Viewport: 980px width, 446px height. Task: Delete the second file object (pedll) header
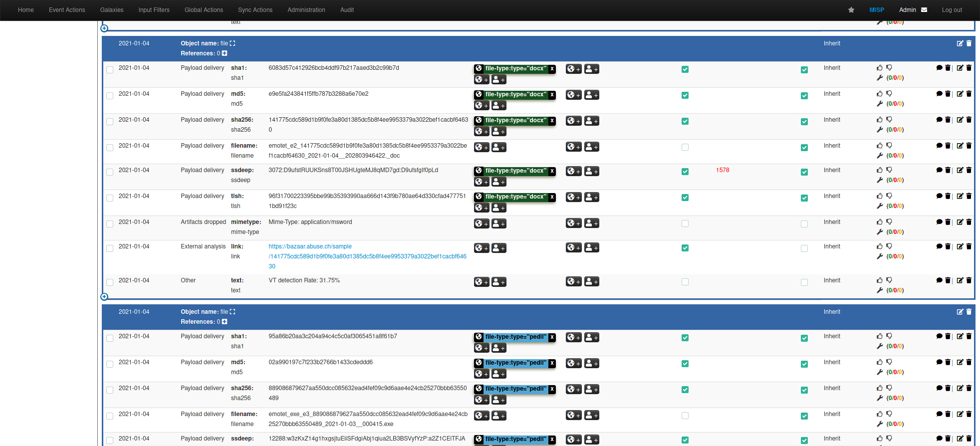coord(969,312)
